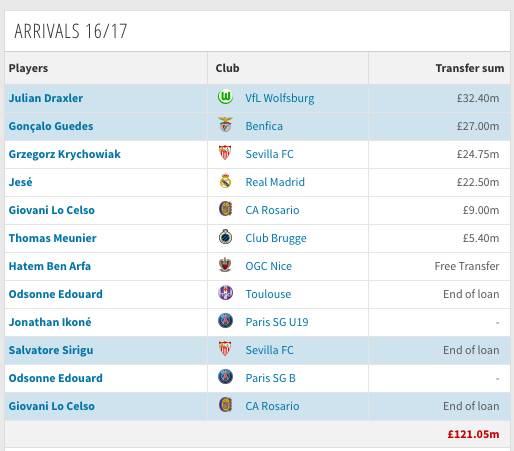Open Grzegorz Krychowiak player link
The width and height of the screenshot is (514, 451).
point(65,154)
